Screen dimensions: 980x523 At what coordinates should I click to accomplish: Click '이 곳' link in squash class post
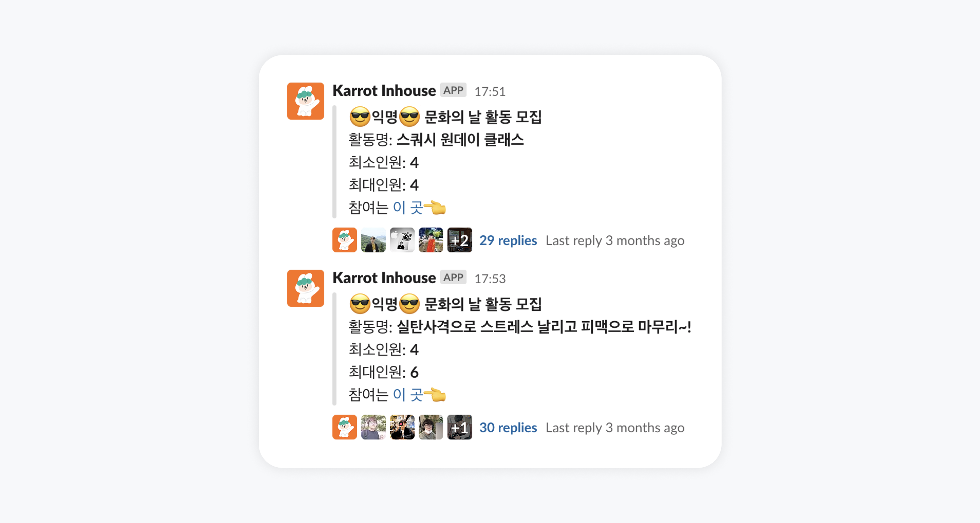408,208
